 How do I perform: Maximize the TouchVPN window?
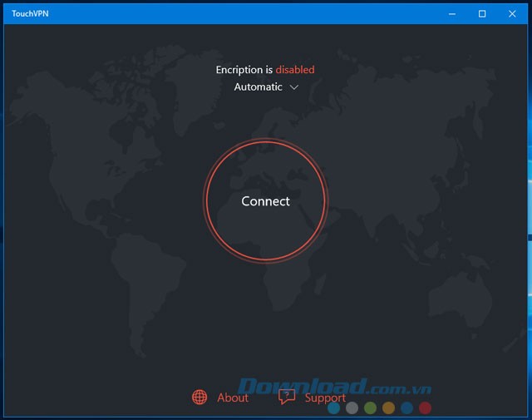point(482,13)
